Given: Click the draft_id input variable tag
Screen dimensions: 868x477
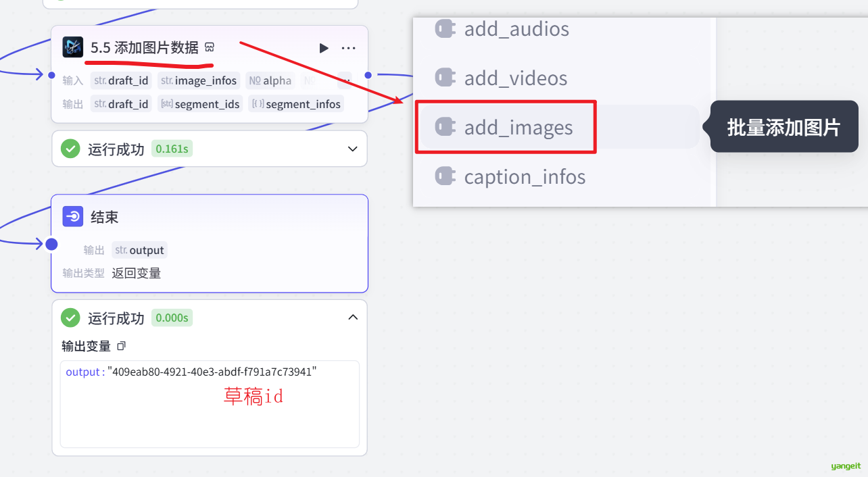Looking at the screenshot, I should click(120, 80).
